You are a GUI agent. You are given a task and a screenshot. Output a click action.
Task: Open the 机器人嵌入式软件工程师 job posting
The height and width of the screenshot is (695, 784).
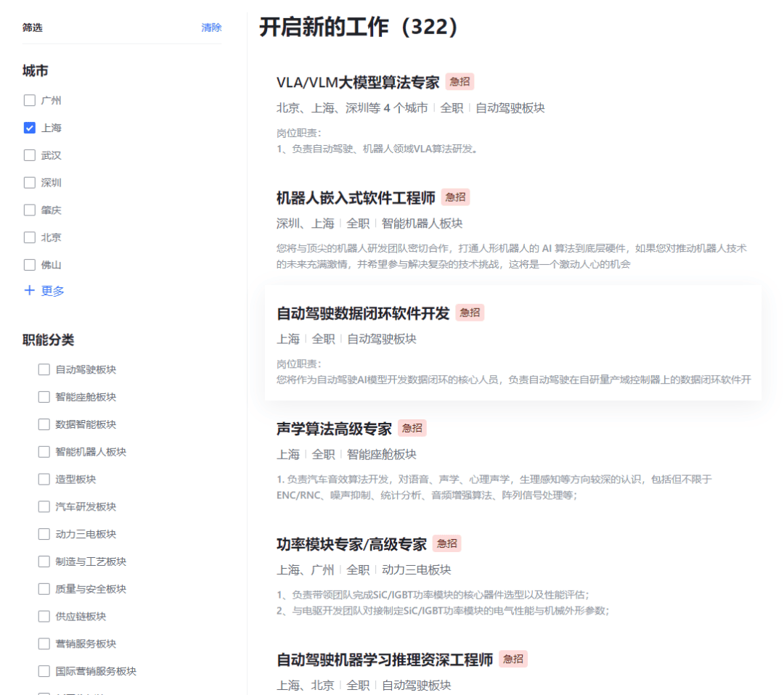click(356, 198)
